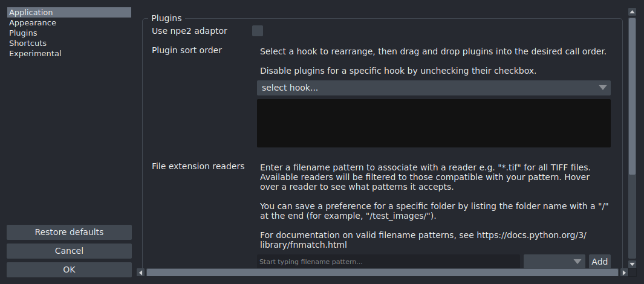This screenshot has height=284, width=644.
Task: Switch to the Experimental settings section
Action: coord(35,53)
